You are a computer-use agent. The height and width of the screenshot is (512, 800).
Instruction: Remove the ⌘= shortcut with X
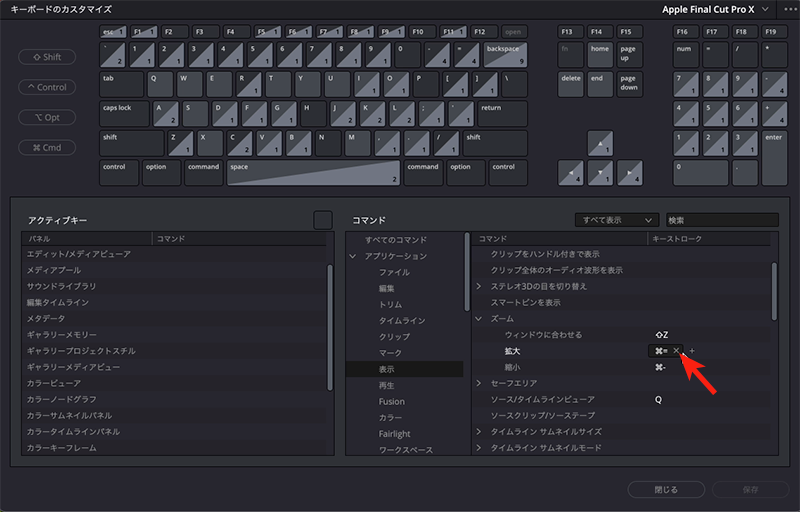pos(676,351)
